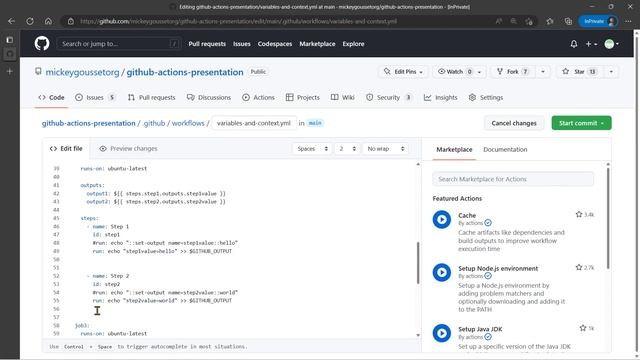The width and height of the screenshot is (640, 360).
Task: Switch to the Code repository tab
Action: [x=51, y=98]
